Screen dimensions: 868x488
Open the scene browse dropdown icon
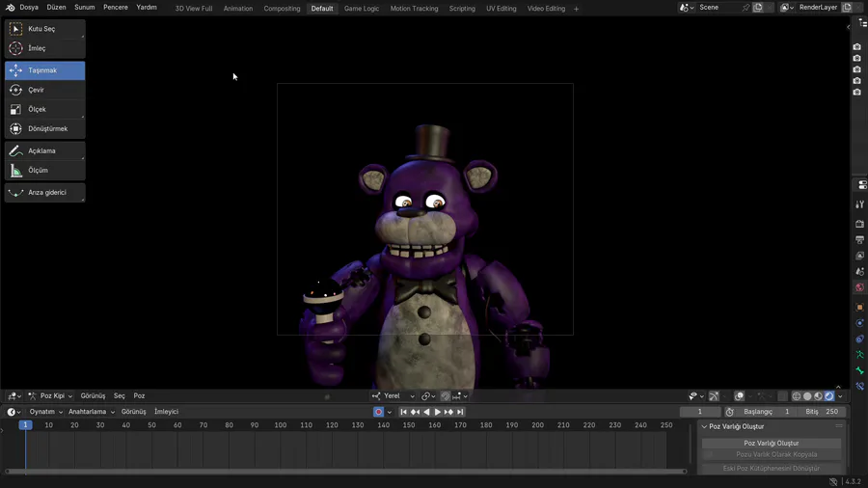click(x=687, y=7)
